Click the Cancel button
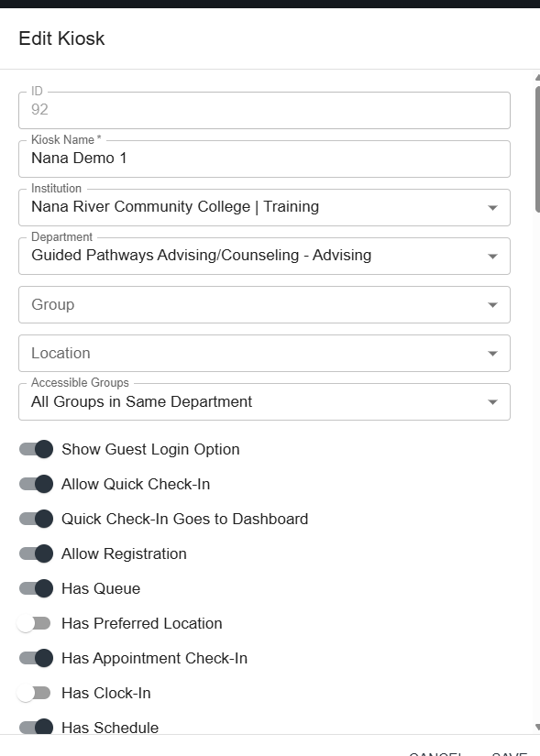540x756 pixels. point(435,753)
